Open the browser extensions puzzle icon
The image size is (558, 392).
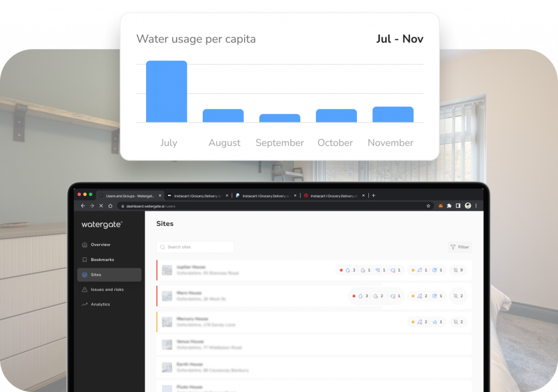coord(449,206)
